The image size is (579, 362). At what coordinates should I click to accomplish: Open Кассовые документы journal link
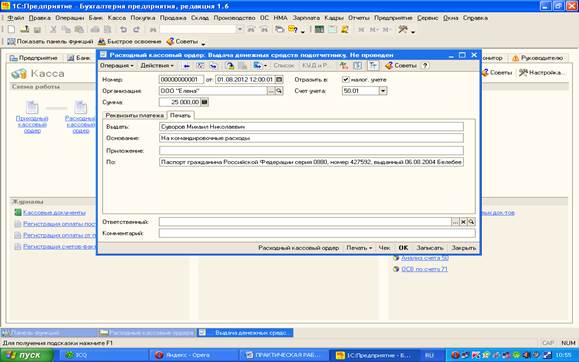pos(54,212)
